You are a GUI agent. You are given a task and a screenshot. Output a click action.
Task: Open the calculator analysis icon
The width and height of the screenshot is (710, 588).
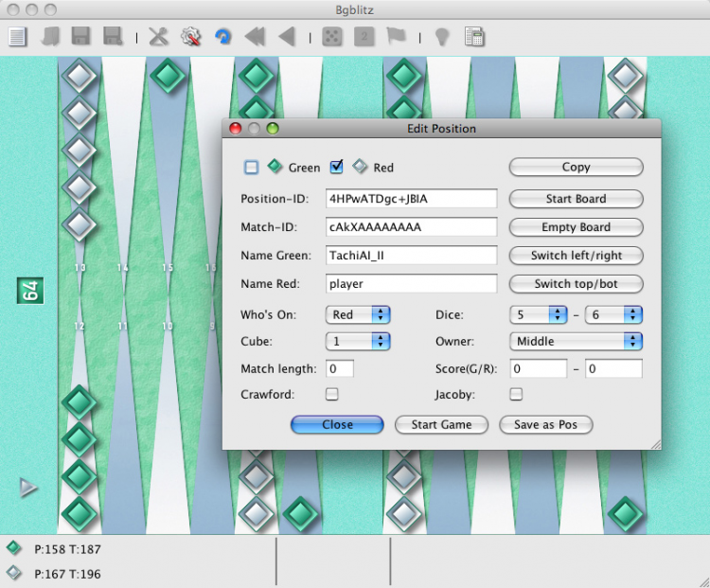[474, 37]
